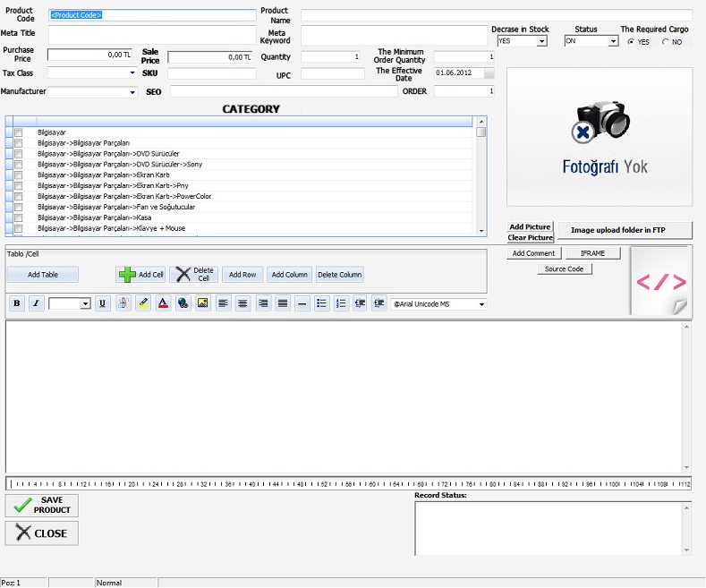Toggle bold formatting in the editor toolbar
This screenshot has width=706, height=588.
[x=16, y=303]
